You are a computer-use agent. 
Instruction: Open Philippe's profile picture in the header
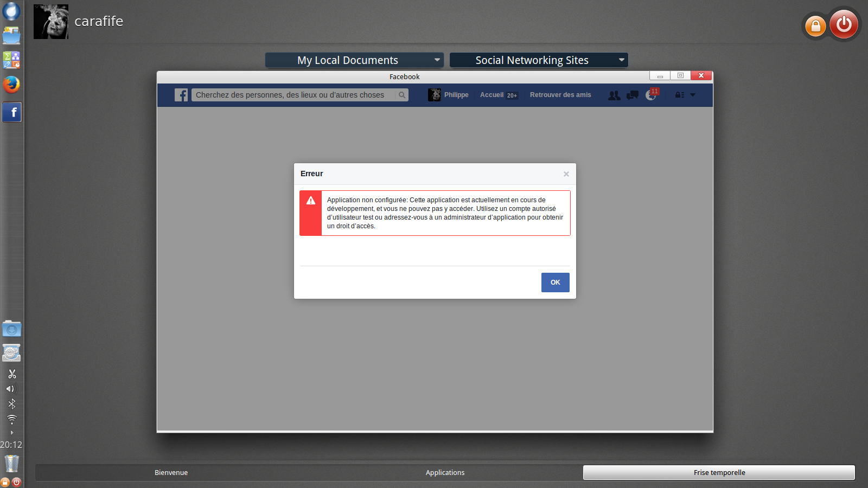click(435, 95)
